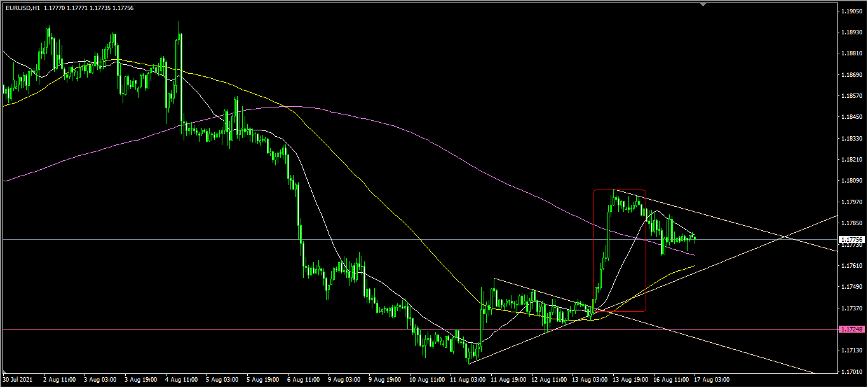The height and width of the screenshot is (388, 868).
Task: Click the 1.18090 price scale label
Action: coord(851,181)
